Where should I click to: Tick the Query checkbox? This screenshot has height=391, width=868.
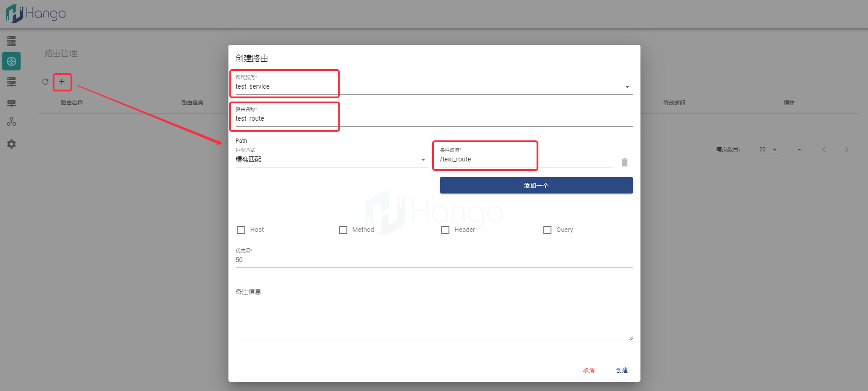point(547,230)
